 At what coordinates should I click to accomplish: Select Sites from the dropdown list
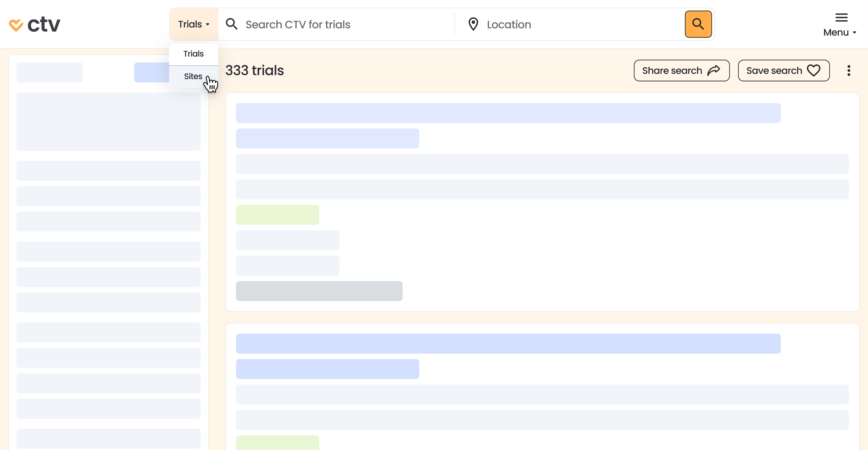[x=193, y=76]
